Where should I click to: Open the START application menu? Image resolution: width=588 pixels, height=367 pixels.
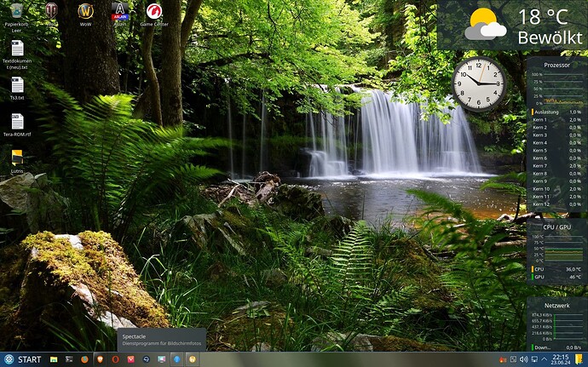click(x=22, y=359)
